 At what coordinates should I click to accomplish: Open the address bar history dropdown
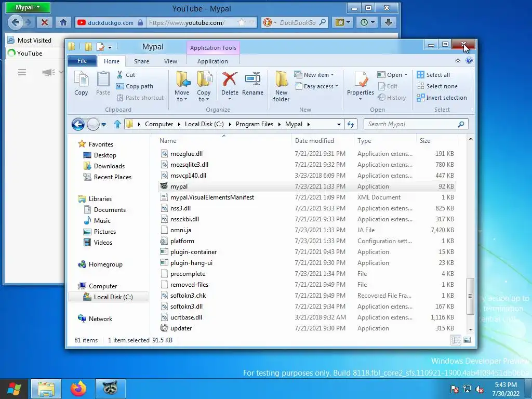(339, 125)
